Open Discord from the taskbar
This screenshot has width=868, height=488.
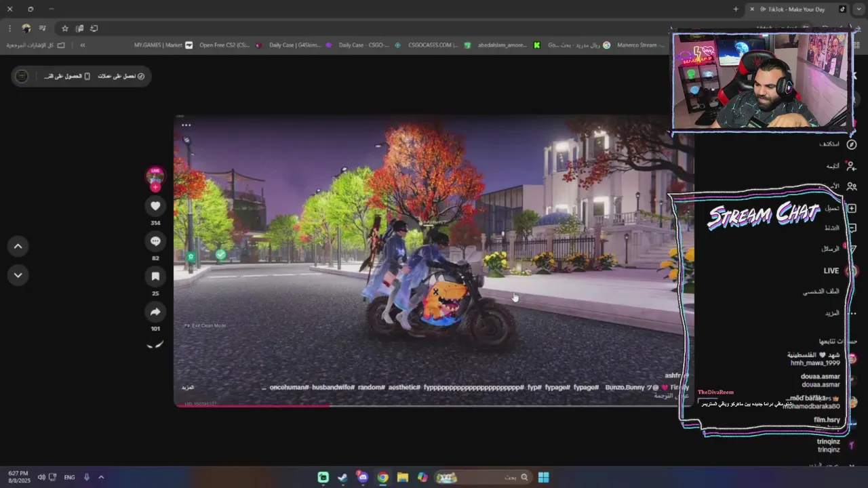point(363,477)
